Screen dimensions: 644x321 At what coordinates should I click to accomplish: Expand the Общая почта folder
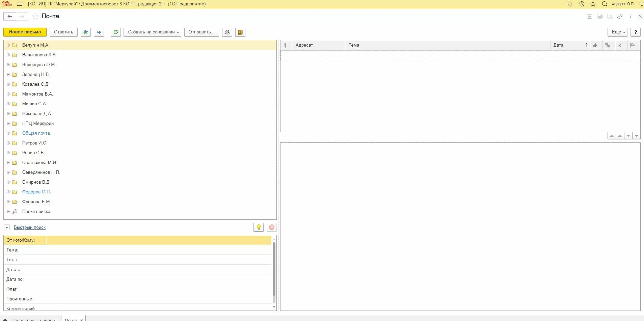(x=8, y=133)
